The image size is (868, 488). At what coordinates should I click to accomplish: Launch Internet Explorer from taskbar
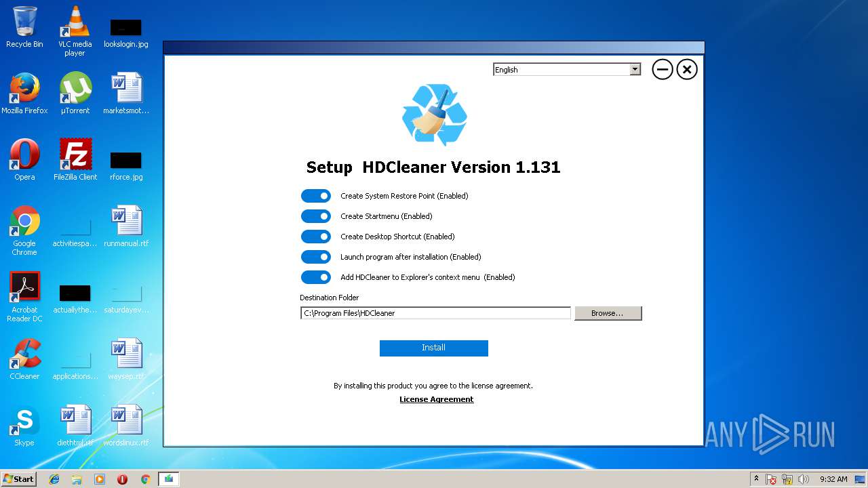54,479
